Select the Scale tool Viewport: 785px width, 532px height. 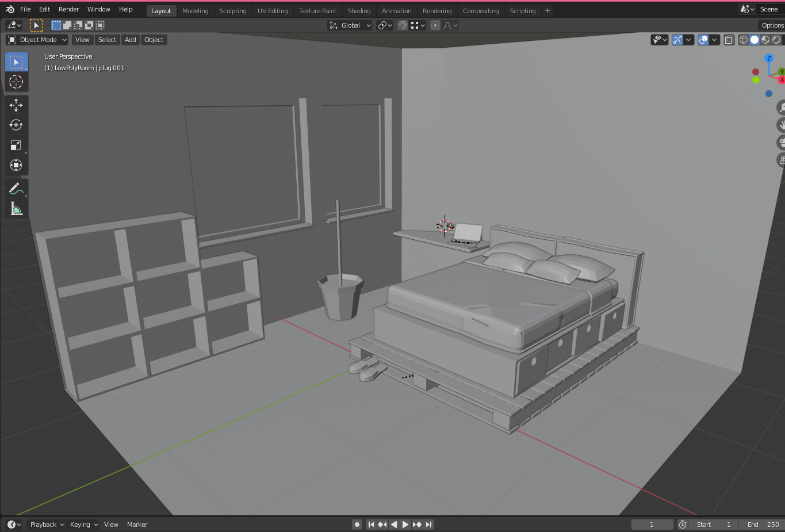(16, 145)
